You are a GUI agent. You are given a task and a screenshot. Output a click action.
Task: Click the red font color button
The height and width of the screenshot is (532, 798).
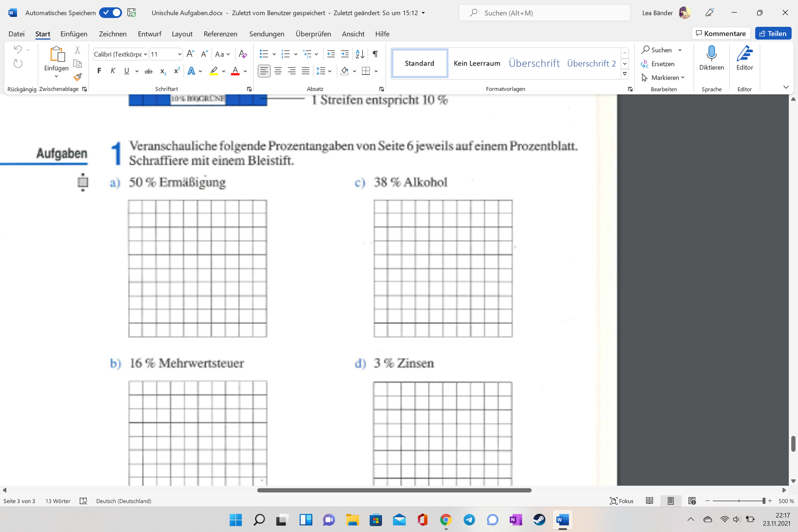[x=235, y=71]
